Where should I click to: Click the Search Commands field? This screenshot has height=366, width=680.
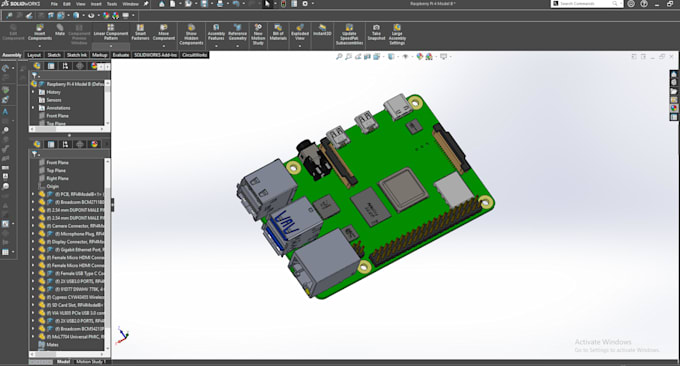(x=587, y=4)
